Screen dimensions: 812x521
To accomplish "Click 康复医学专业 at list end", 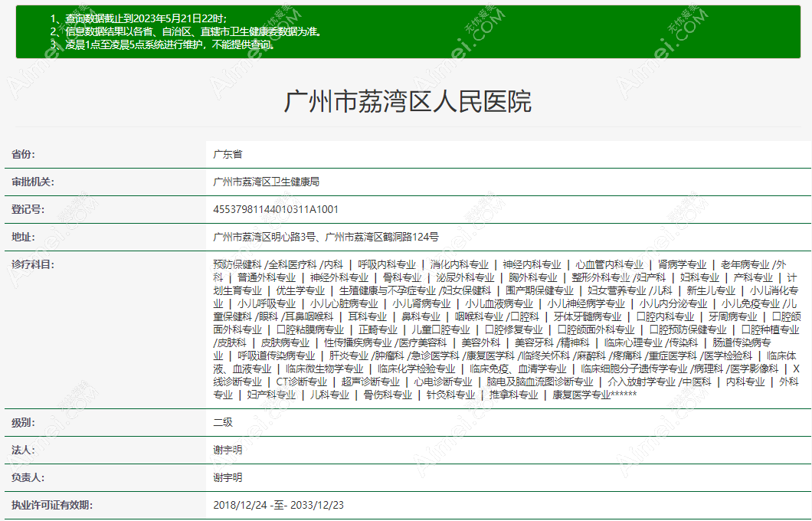I will (581, 395).
